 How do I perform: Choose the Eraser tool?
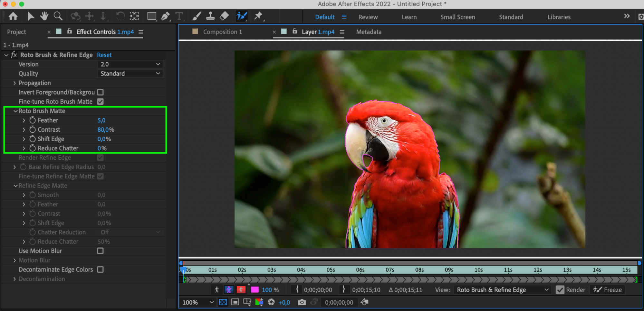[x=224, y=16]
